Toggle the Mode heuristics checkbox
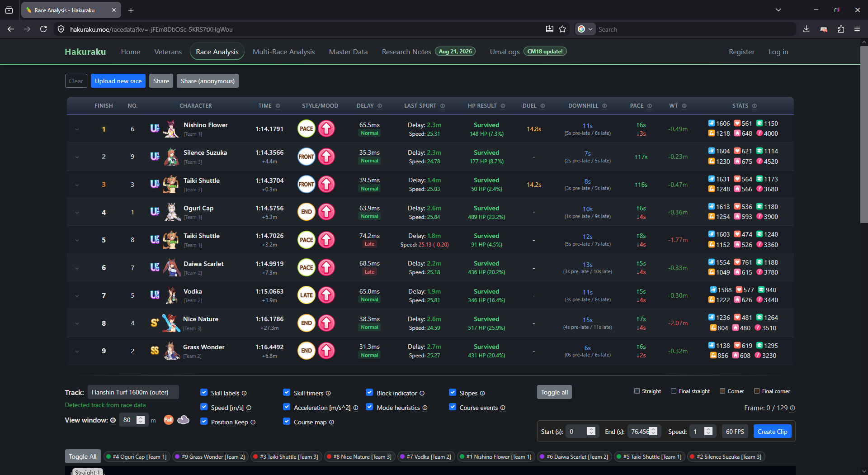The width and height of the screenshot is (868, 475). pos(369,407)
